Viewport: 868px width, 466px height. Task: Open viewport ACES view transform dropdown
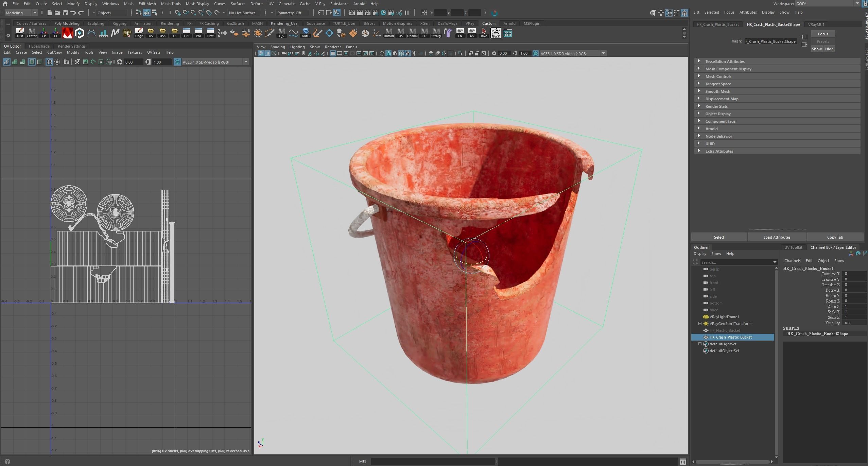pyautogui.click(x=573, y=53)
